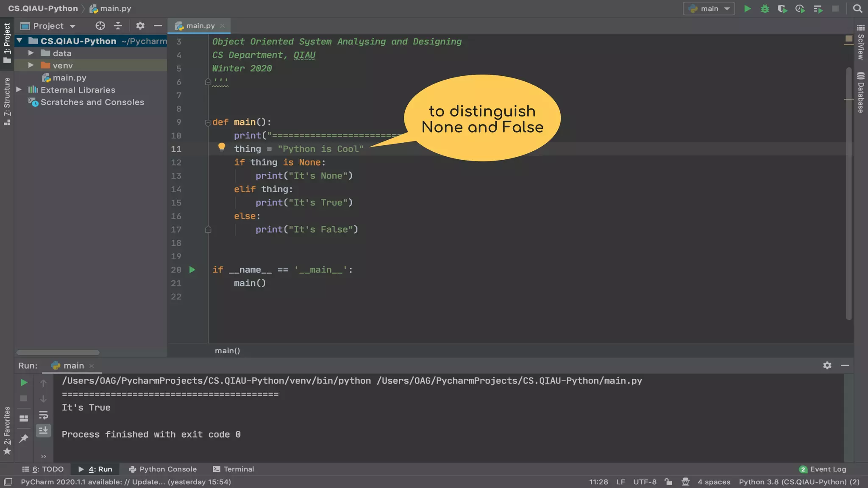Viewport: 868px width, 488px height.
Task: Toggle soft-wrap in Run console
Action: click(x=43, y=415)
